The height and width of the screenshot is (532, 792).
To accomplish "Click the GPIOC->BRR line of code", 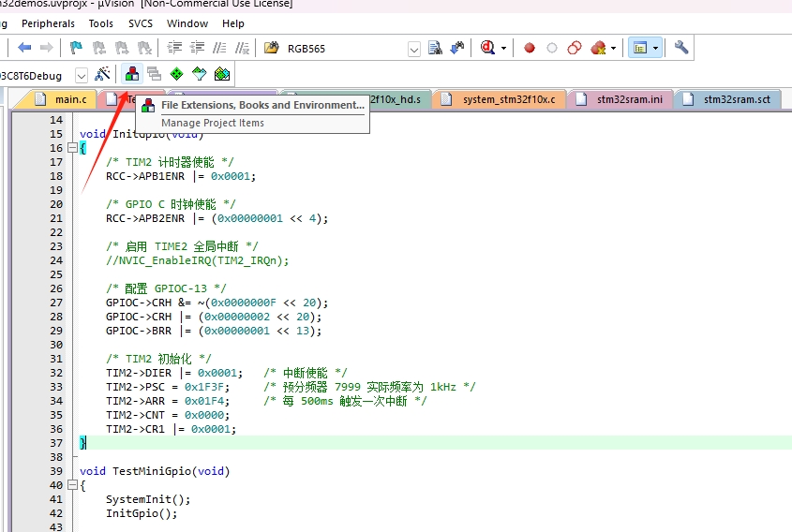I will [x=213, y=331].
